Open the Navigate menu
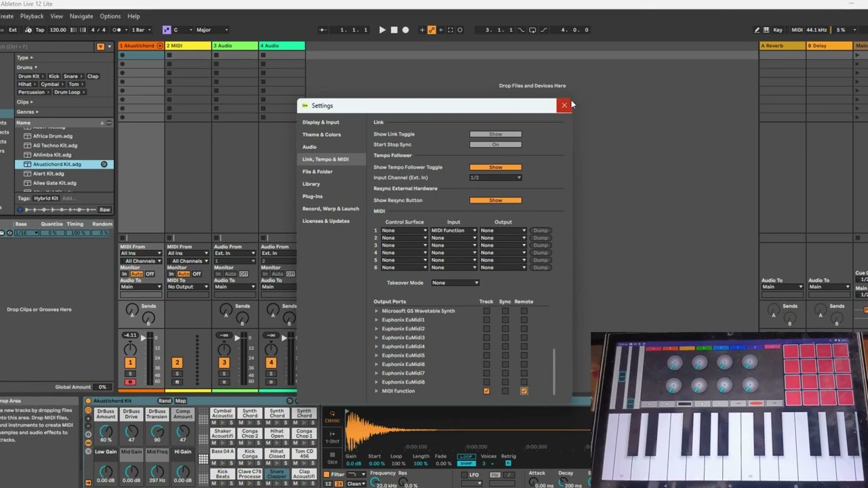The width and height of the screenshot is (868, 488). [x=81, y=16]
